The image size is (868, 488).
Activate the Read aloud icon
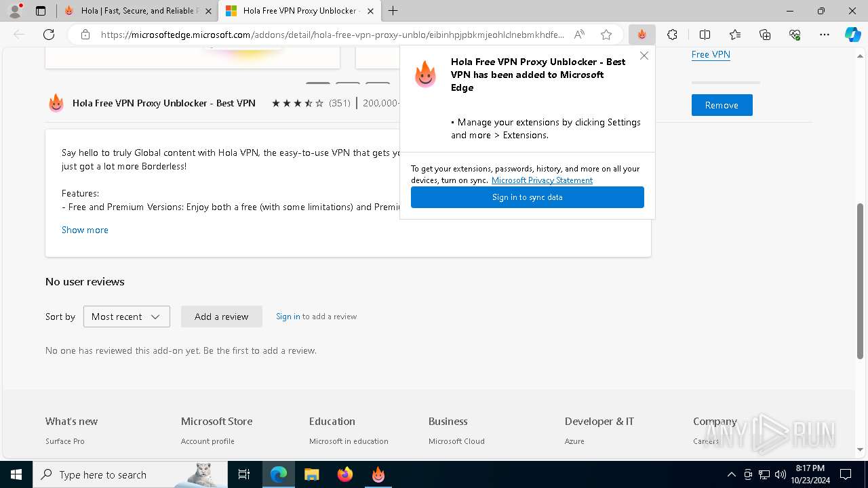(x=579, y=35)
